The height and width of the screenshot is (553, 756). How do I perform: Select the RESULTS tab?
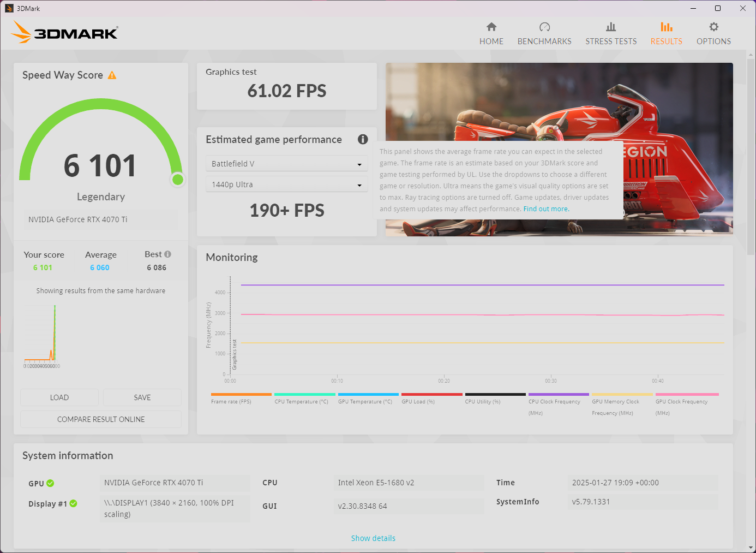(666, 41)
